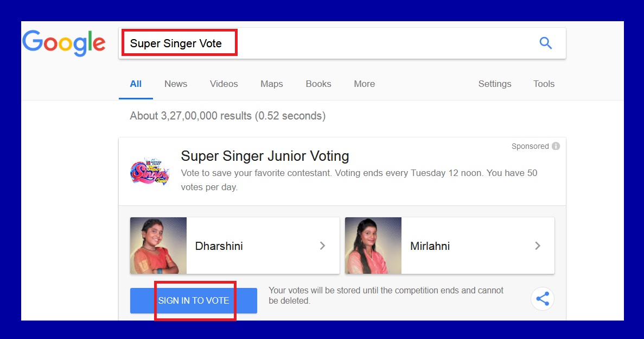
Task: Go to the Videos tab
Action: click(224, 84)
